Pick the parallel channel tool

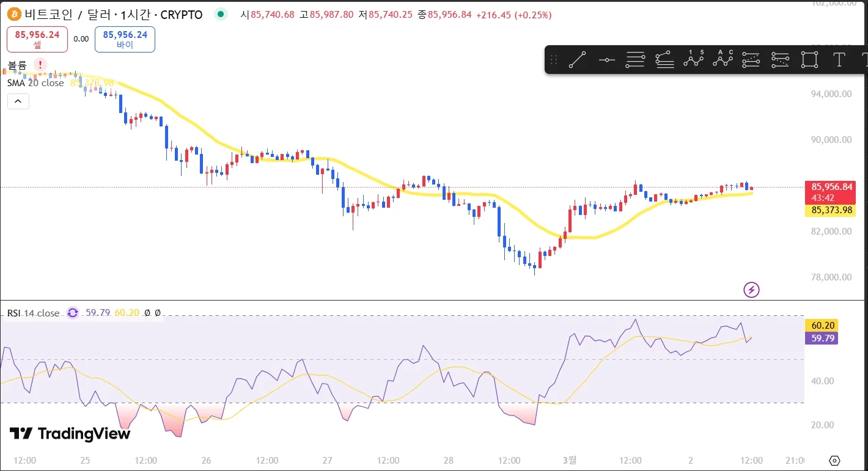pyautogui.click(x=636, y=60)
